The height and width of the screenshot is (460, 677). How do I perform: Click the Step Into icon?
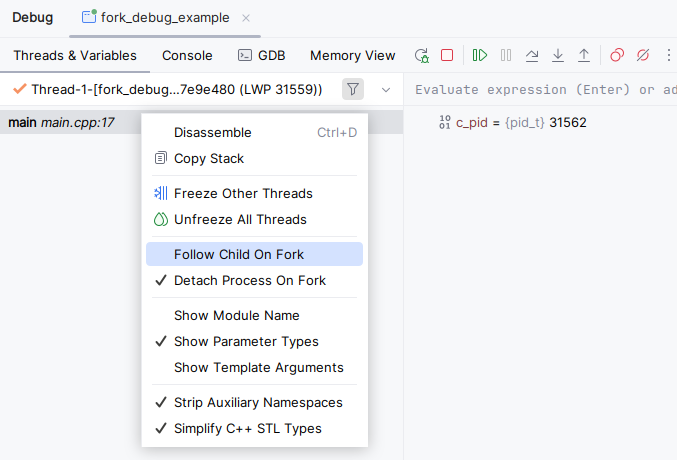558,56
